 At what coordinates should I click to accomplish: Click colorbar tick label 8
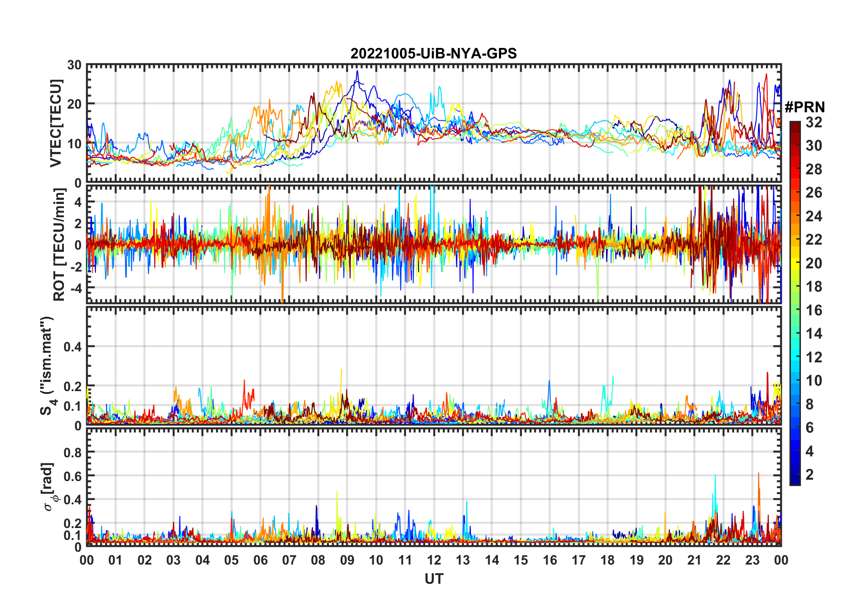point(810,404)
